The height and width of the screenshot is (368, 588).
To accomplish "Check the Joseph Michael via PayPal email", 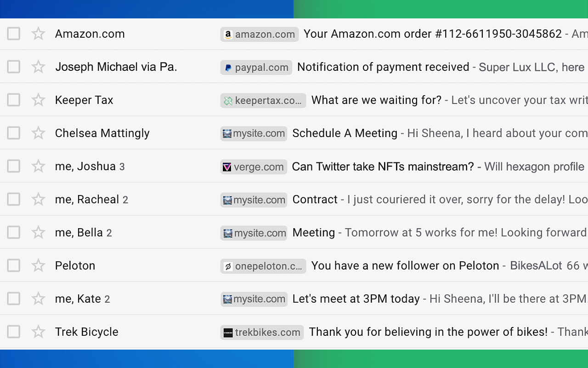I will (14, 67).
